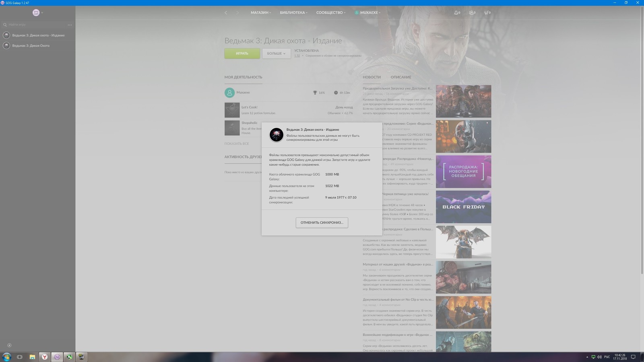Open 'Материал от наших друзей: «Ведьмак»' headline
This screenshot has height=362, width=644.
click(398, 264)
